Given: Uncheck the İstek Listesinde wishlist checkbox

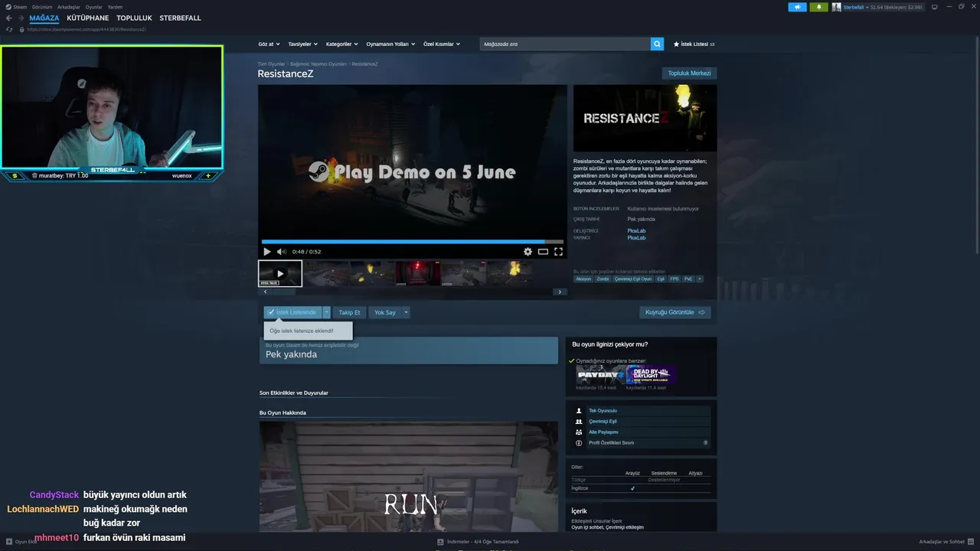Looking at the screenshot, I should tap(271, 312).
